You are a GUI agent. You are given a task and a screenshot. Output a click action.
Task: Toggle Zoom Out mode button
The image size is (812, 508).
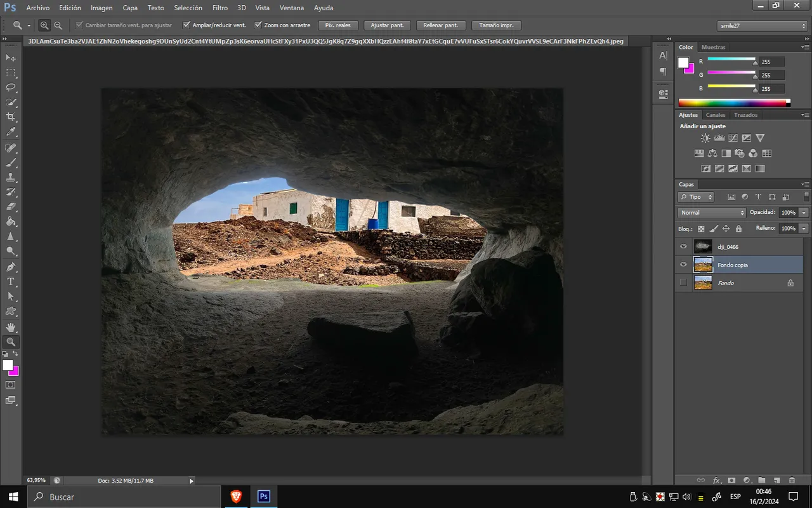[58, 25]
